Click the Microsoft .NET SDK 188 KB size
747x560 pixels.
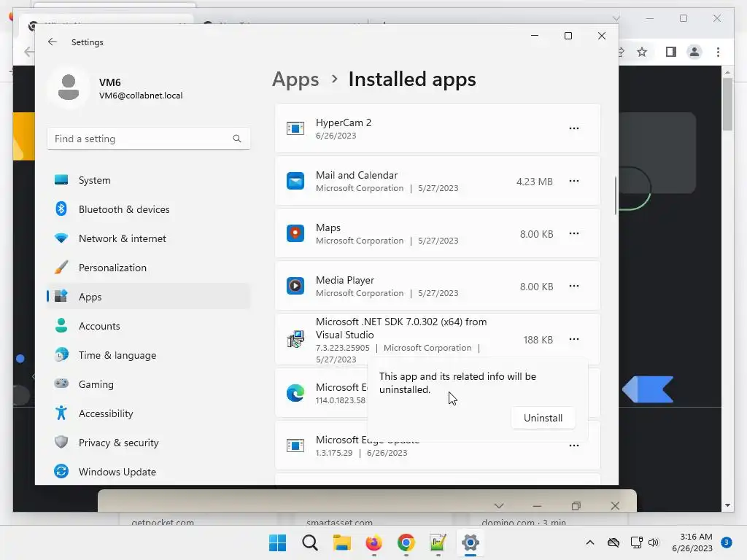tap(538, 340)
